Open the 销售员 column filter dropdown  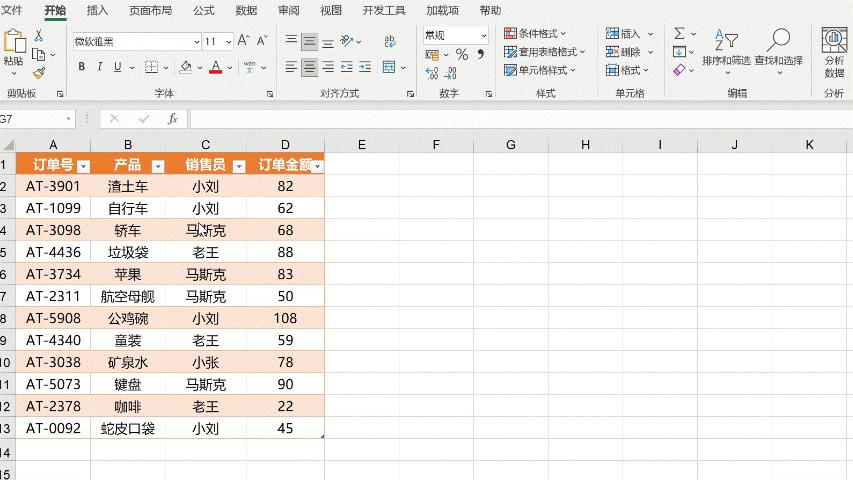coord(239,166)
